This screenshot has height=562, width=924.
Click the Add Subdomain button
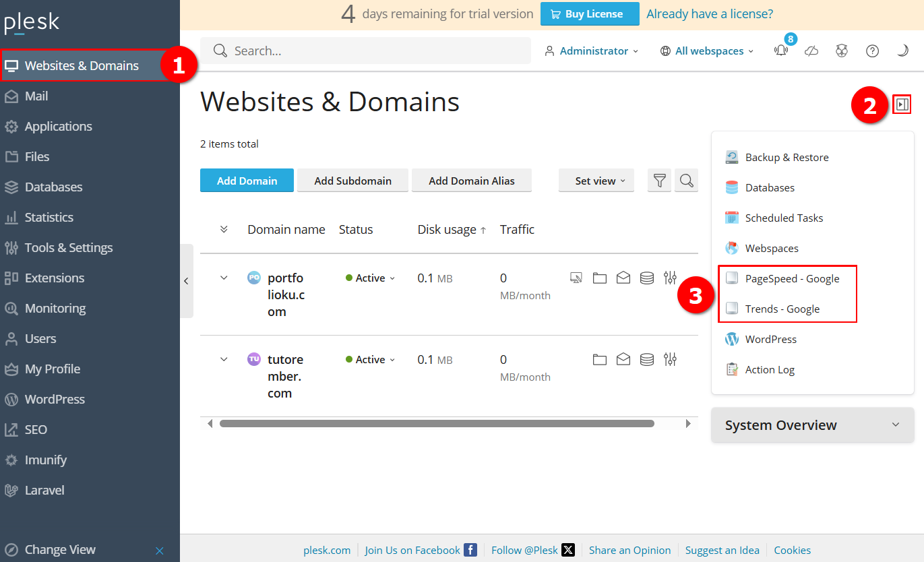point(352,181)
